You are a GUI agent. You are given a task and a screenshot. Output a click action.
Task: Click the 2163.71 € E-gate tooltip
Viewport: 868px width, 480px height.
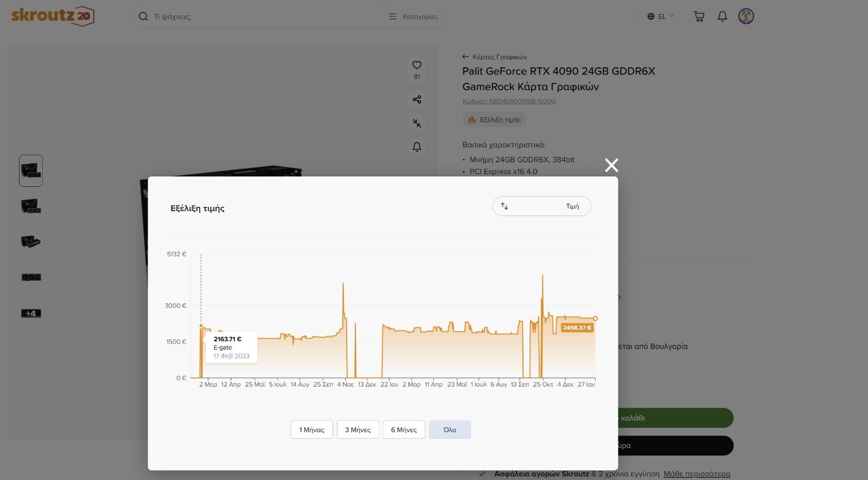(x=232, y=348)
